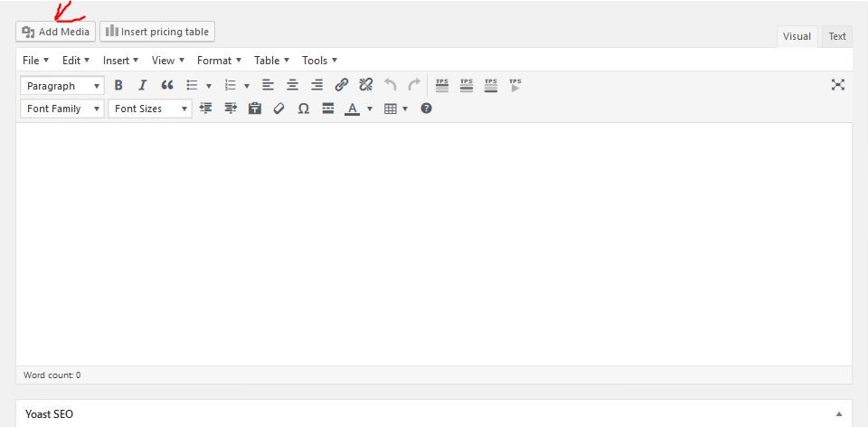Align text right
The height and width of the screenshot is (427, 868).
[x=316, y=85]
